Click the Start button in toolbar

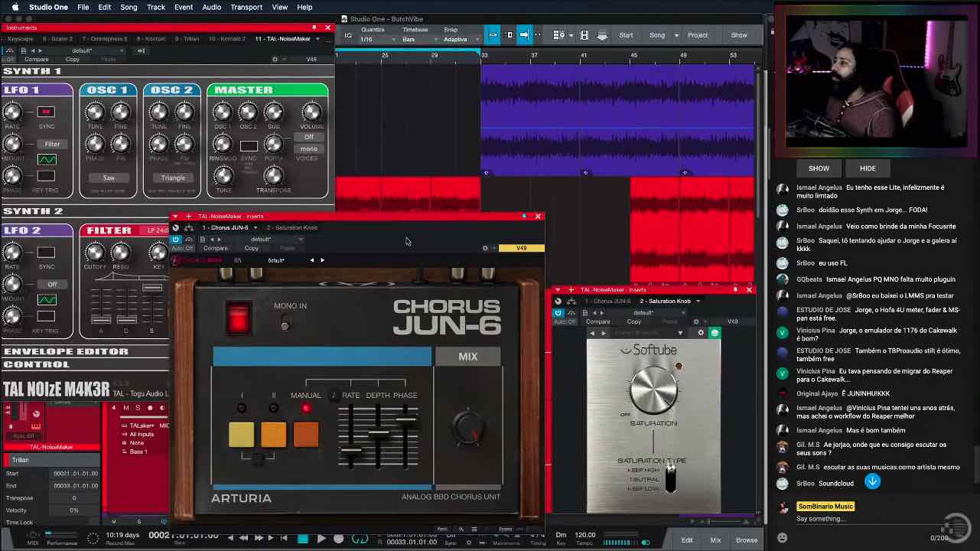pyautogui.click(x=626, y=35)
